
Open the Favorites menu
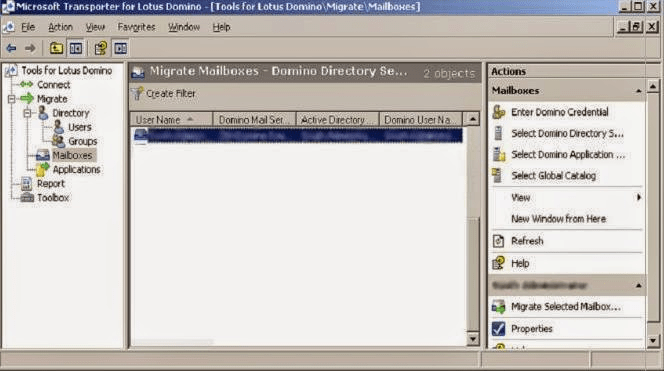pyautogui.click(x=136, y=27)
